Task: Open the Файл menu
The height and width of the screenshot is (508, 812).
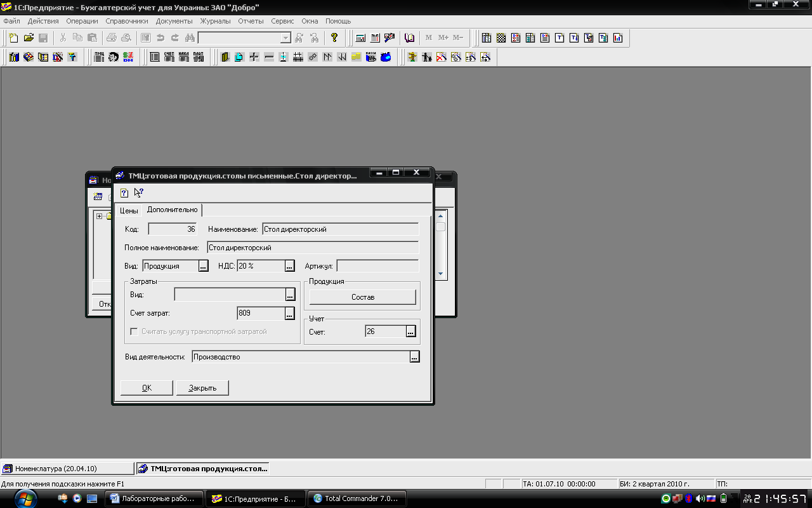Action: [11, 21]
